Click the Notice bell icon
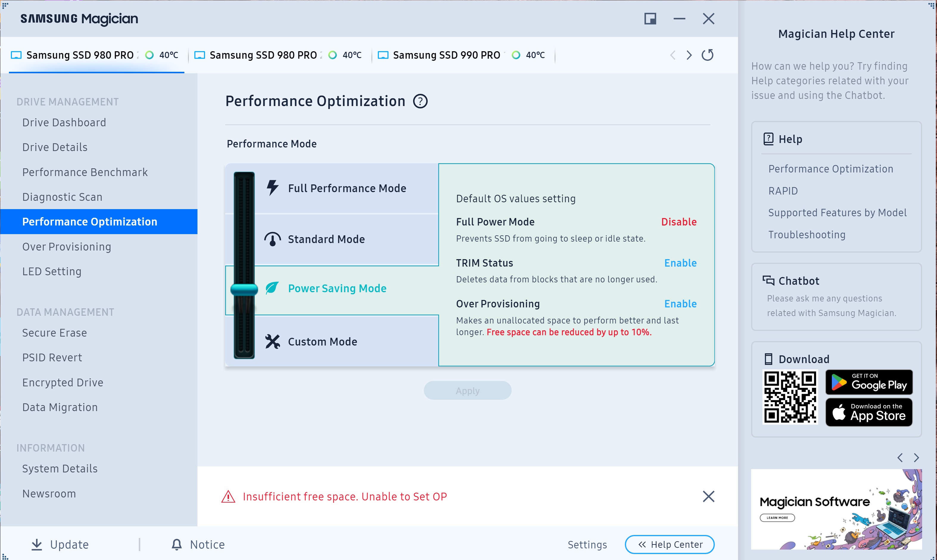The height and width of the screenshot is (560, 937). 177,544
